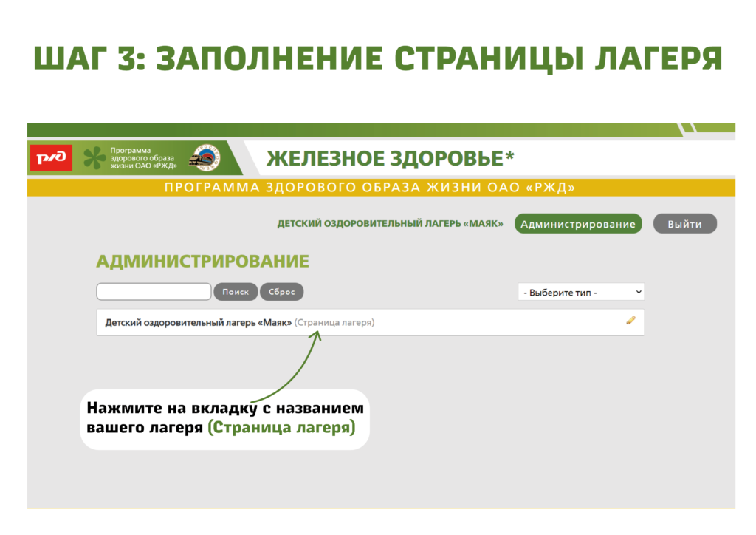This screenshot has height=535, width=756.
Task: Click the Поиск button
Action: click(236, 292)
